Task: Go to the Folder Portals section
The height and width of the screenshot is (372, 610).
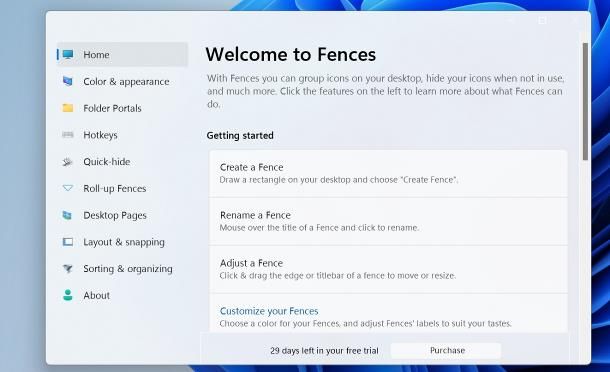Action: (112, 108)
